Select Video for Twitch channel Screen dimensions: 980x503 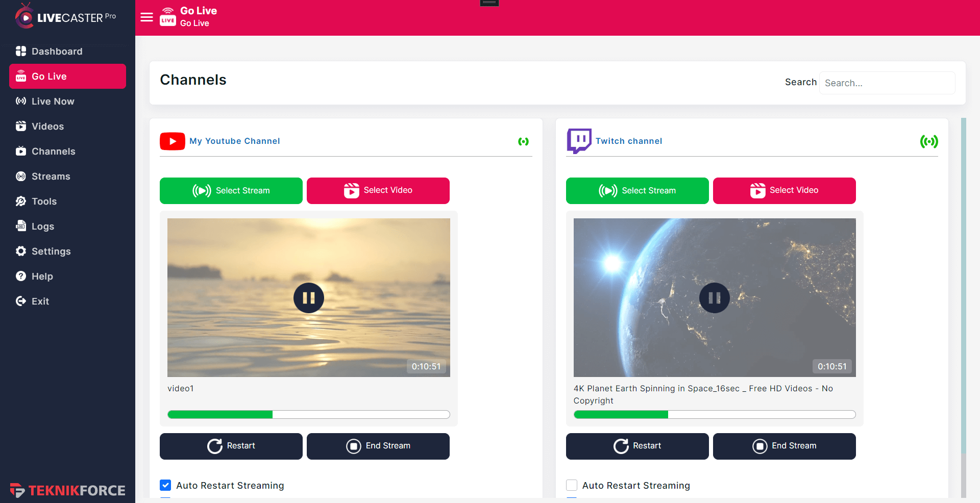785,191
